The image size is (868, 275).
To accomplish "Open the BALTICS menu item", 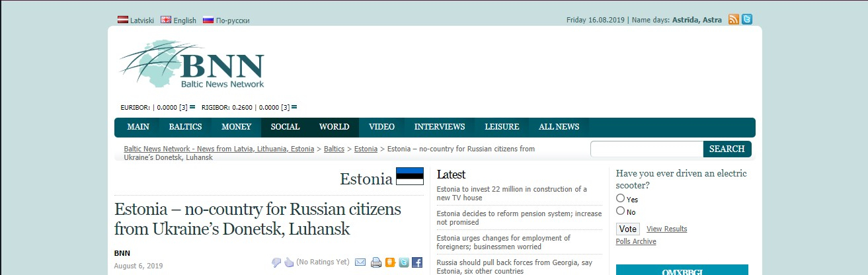I will click(x=186, y=127).
